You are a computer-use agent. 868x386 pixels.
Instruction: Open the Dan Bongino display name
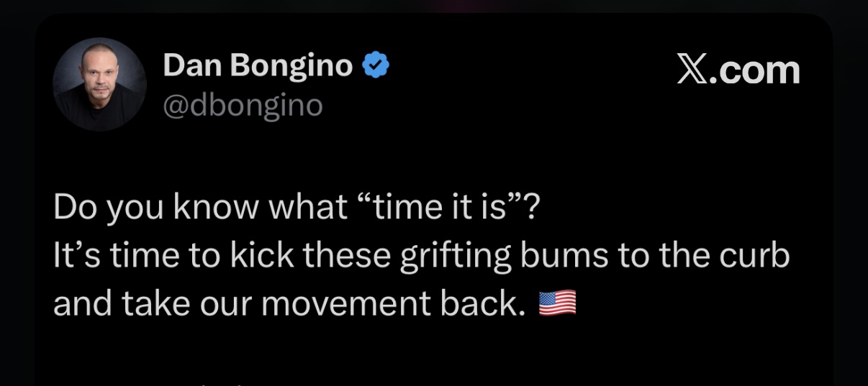(x=258, y=66)
